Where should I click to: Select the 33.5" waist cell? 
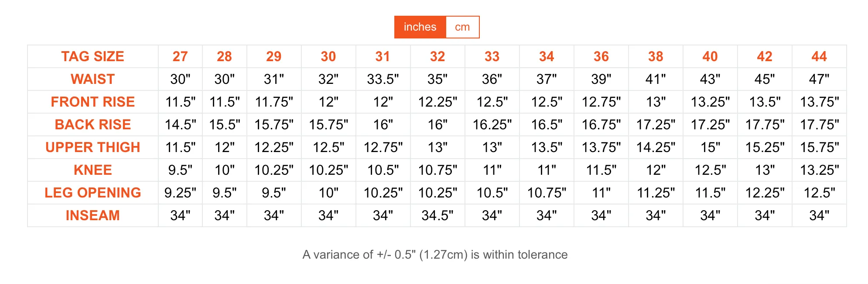click(383, 79)
